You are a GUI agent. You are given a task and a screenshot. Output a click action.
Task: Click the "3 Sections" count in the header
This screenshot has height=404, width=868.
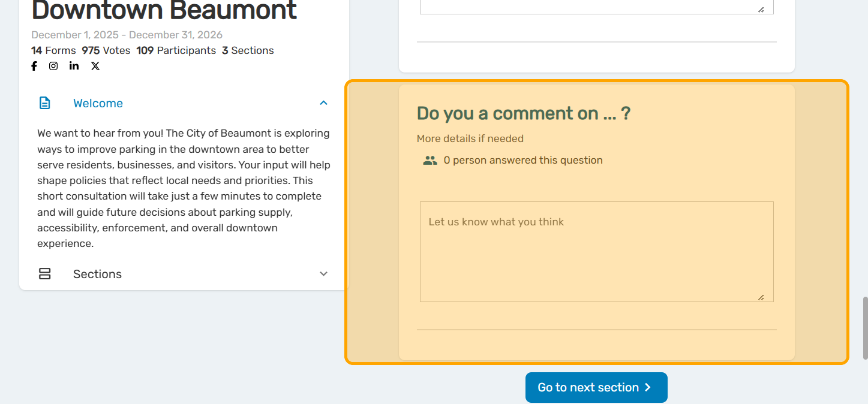click(248, 50)
